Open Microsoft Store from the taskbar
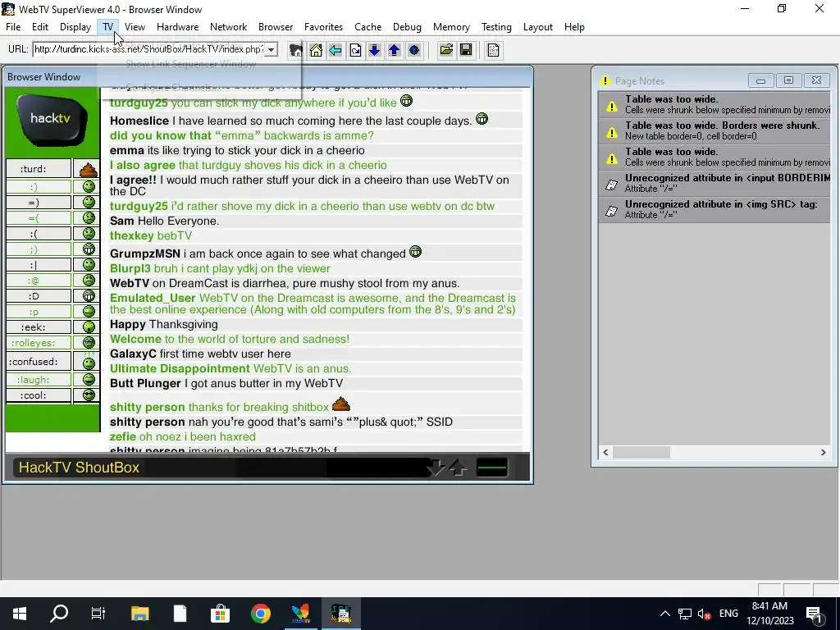Image resolution: width=840 pixels, height=630 pixels. coord(220,614)
